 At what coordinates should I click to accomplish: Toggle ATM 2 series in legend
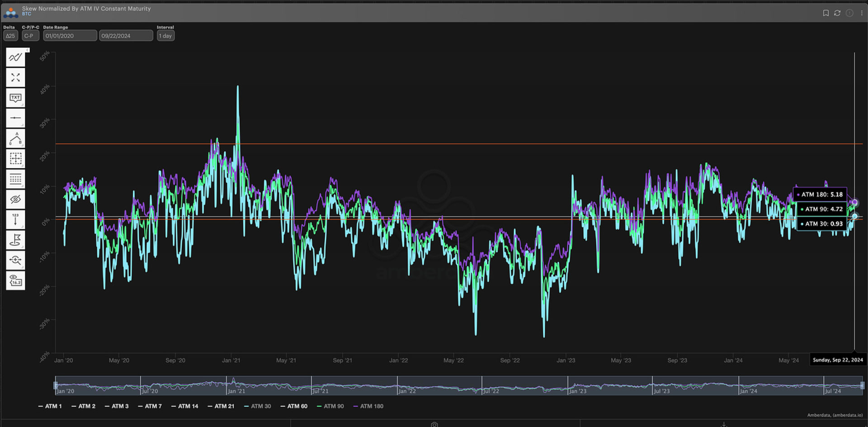84,406
